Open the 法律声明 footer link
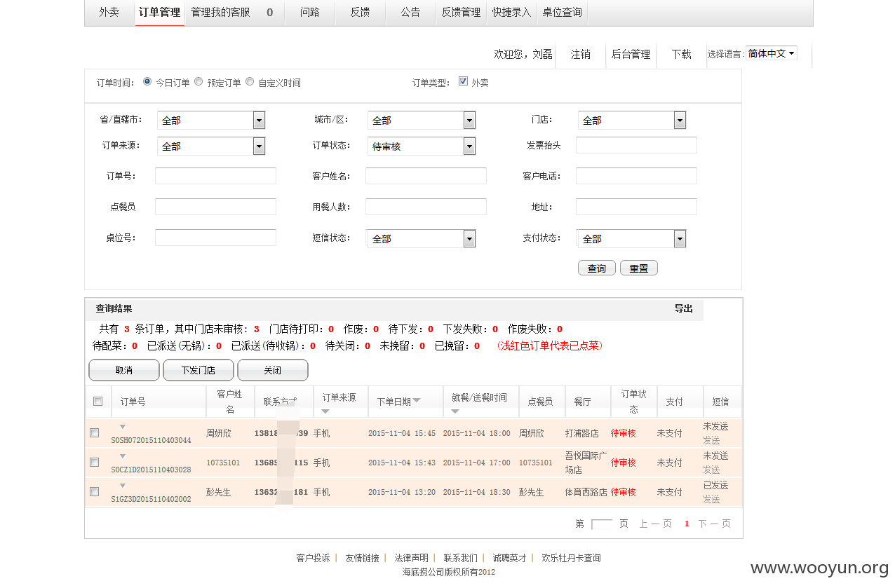The height and width of the screenshot is (588, 895). [x=411, y=558]
